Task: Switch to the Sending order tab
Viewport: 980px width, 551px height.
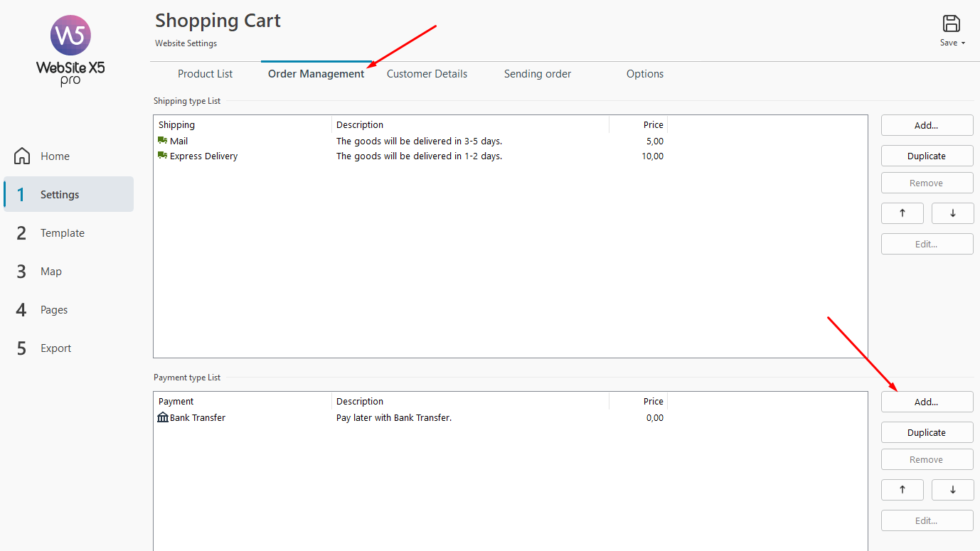Action: tap(537, 74)
